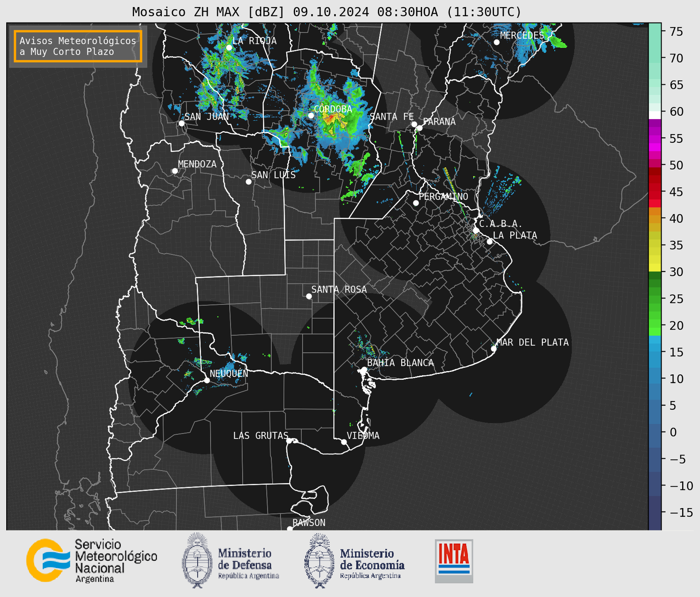Click the San Juan city marker dot
700x597 pixels.
coord(181,123)
